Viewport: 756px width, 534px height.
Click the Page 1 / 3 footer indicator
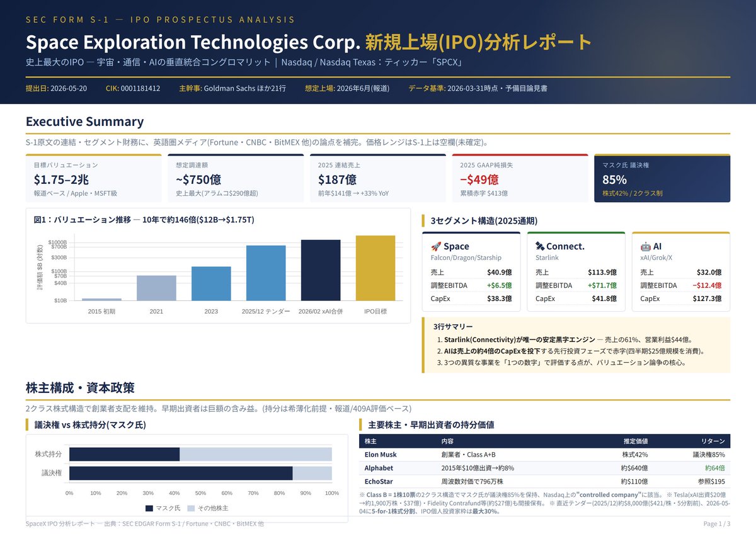tap(717, 524)
